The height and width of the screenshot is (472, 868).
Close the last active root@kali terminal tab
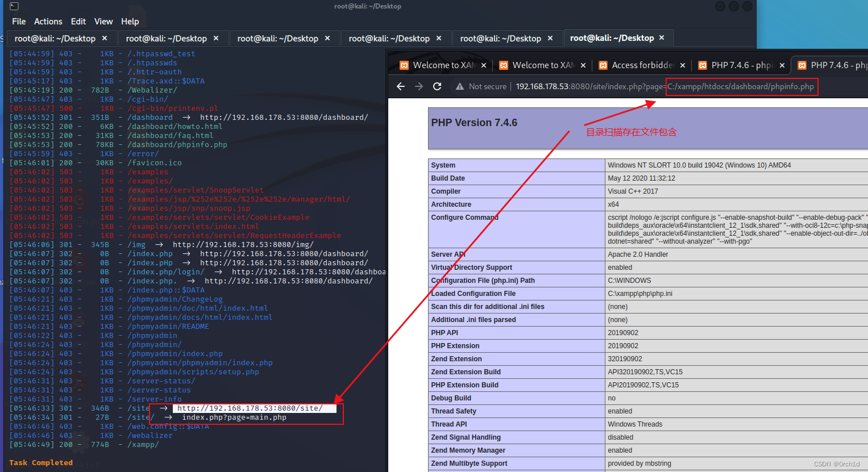pos(662,38)
